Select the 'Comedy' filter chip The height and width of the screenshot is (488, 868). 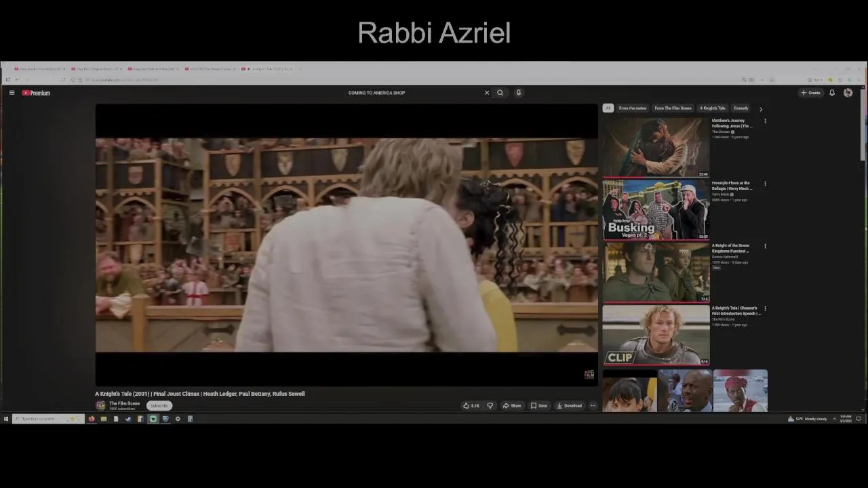click(x=741, y=108)
